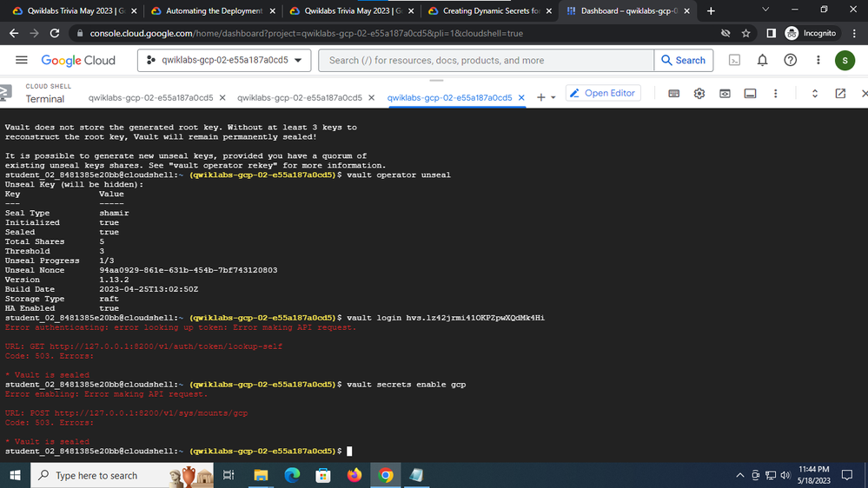Screen dimensions: 868x488
Task: Select the active third Cloud Shell tab
Action: [449, 97]
